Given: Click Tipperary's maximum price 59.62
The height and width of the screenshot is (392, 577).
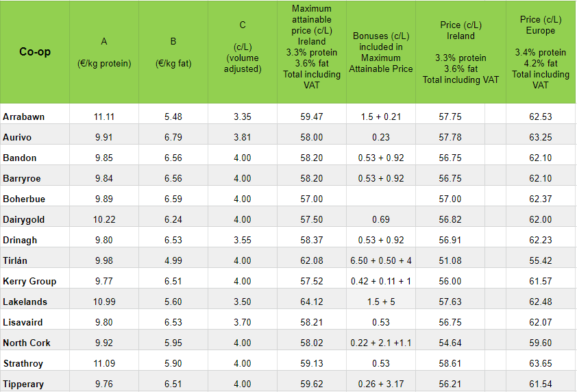Looking at the screenshot, I should click(312, 384).
